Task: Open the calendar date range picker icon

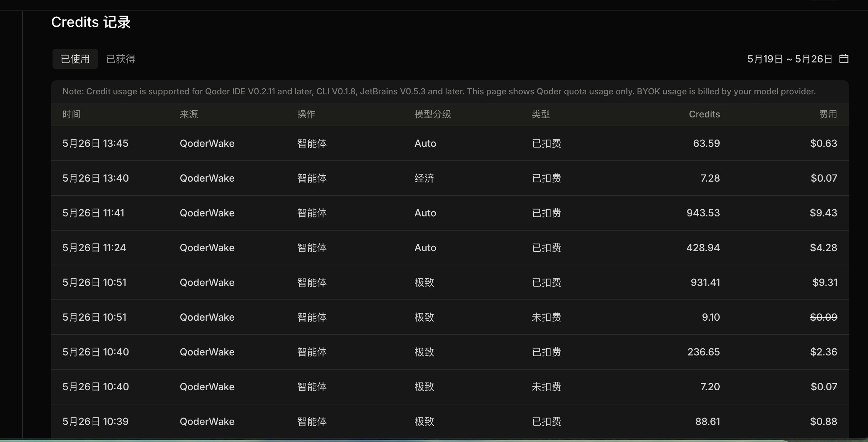Action: click(844, 59)
